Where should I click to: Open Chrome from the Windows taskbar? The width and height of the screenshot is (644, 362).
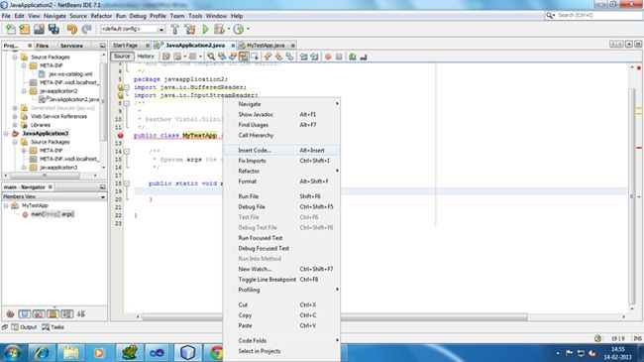point(216,352)
